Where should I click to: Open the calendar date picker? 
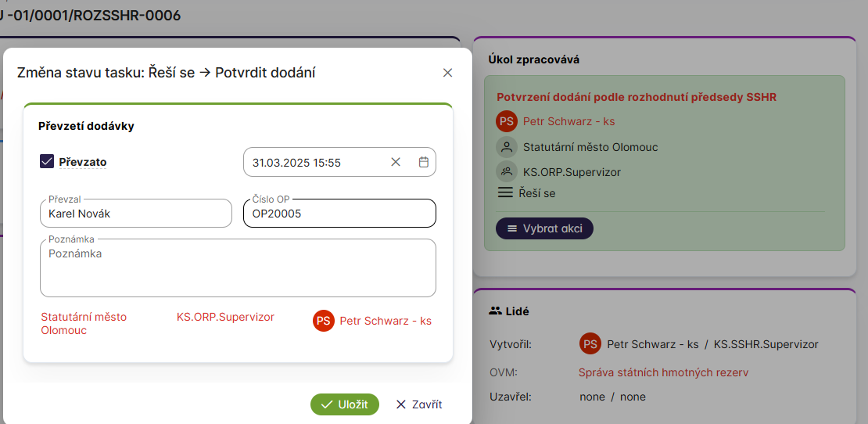(424, 162)
